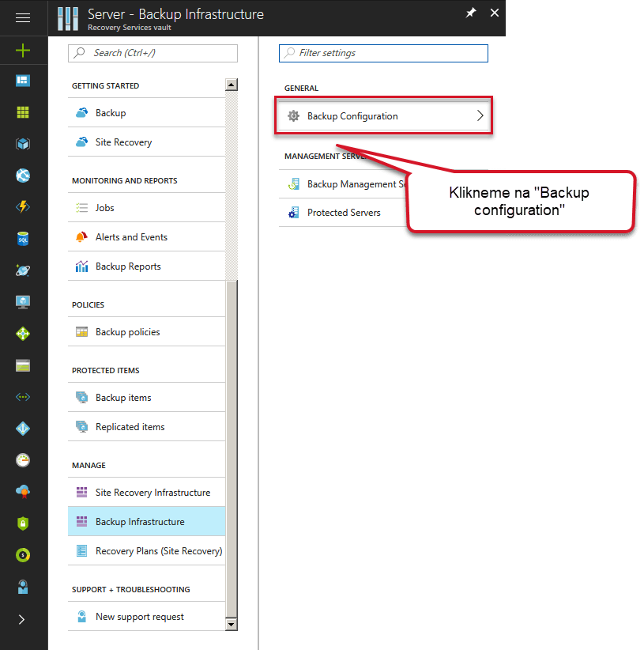Open Backup under Getting Started
This screenshot has width=644, height=650.
(x=147, y=113)
